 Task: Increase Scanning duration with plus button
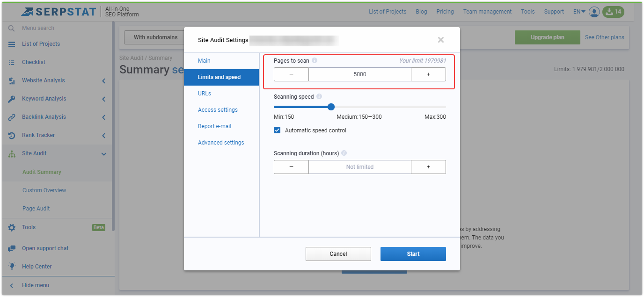[x=428, y=167]
